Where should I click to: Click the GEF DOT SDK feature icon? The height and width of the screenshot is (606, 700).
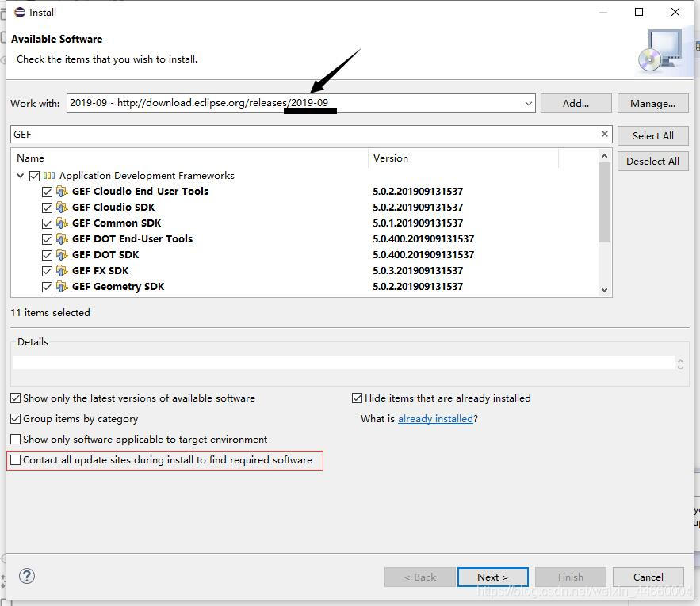point(62,254)
